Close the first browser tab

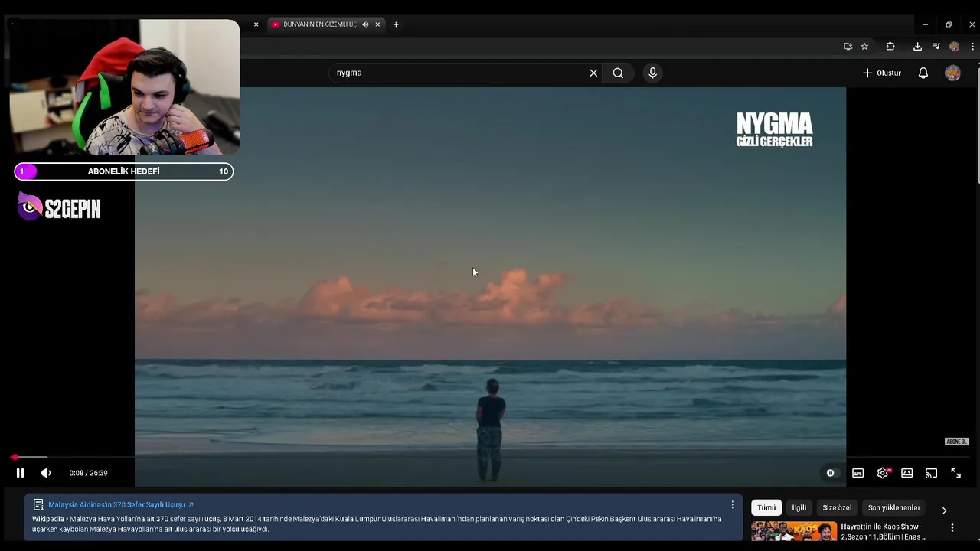click(256, 24)
